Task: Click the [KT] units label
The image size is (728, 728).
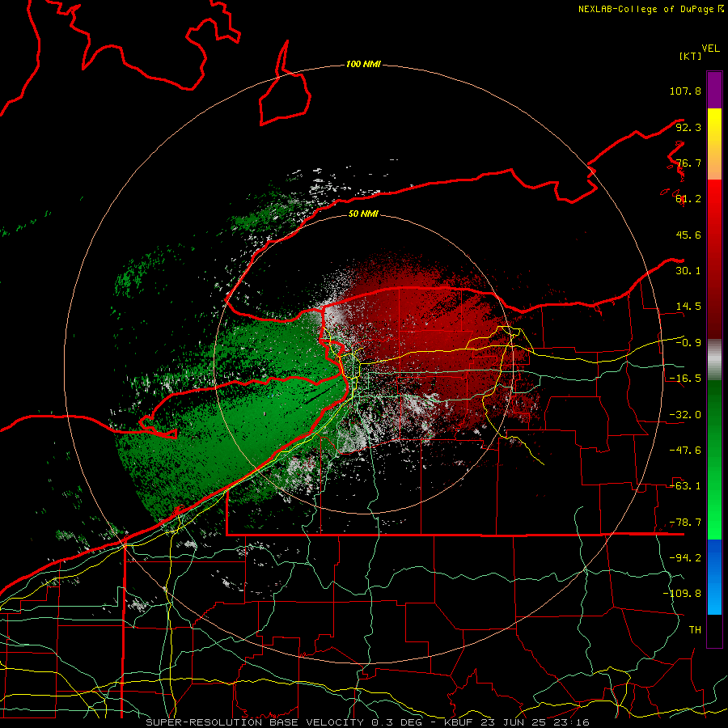Action: tap(691, 56)
